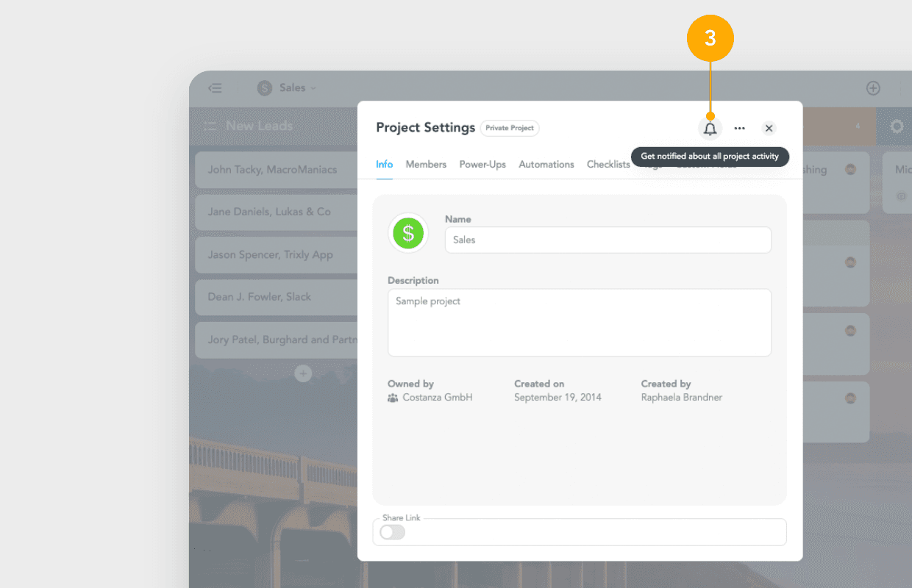Click the notification bell icon
This screenshot has height=588, width=912.
coord(710,129)
